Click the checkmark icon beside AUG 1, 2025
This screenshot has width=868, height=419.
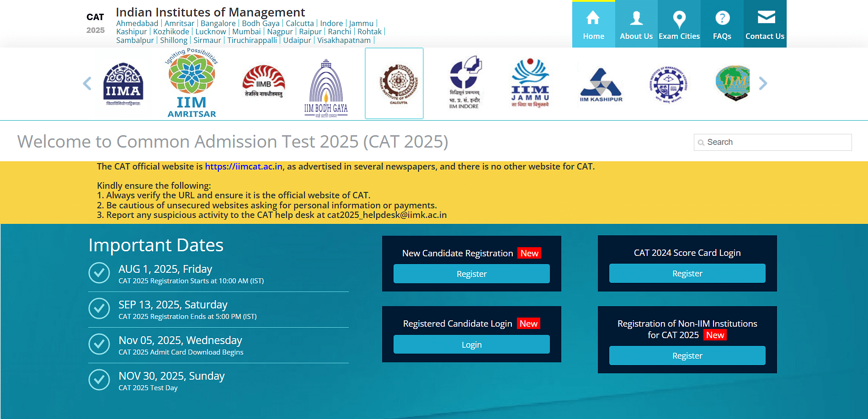tap(99, 273)
